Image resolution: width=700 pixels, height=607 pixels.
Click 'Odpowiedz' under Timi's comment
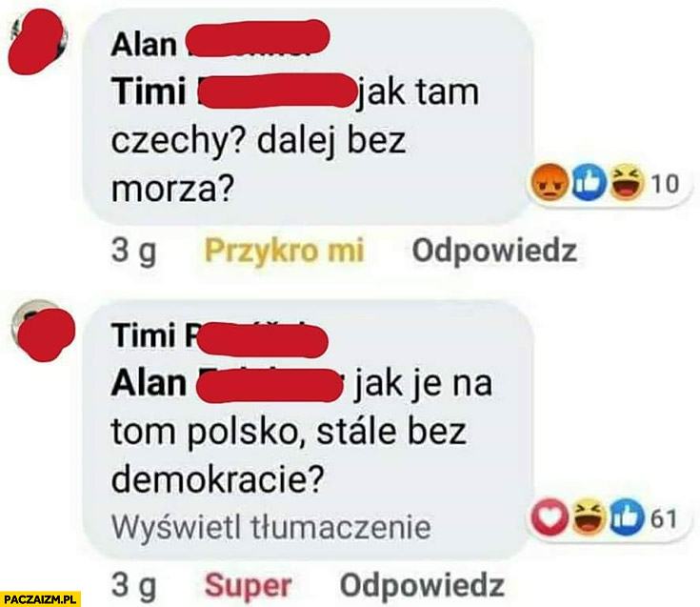[422, 585]
